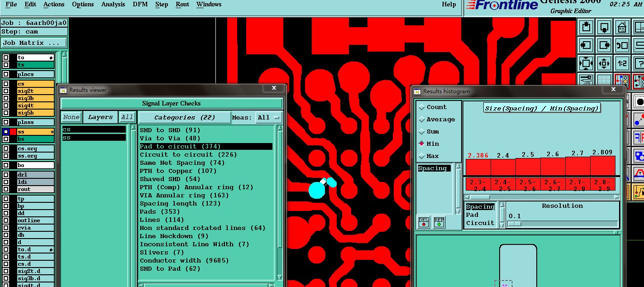This screenshot has width=644, height=287.
Task: Click the 2.8-2.9 histogram bar
Action: [603, 166]
